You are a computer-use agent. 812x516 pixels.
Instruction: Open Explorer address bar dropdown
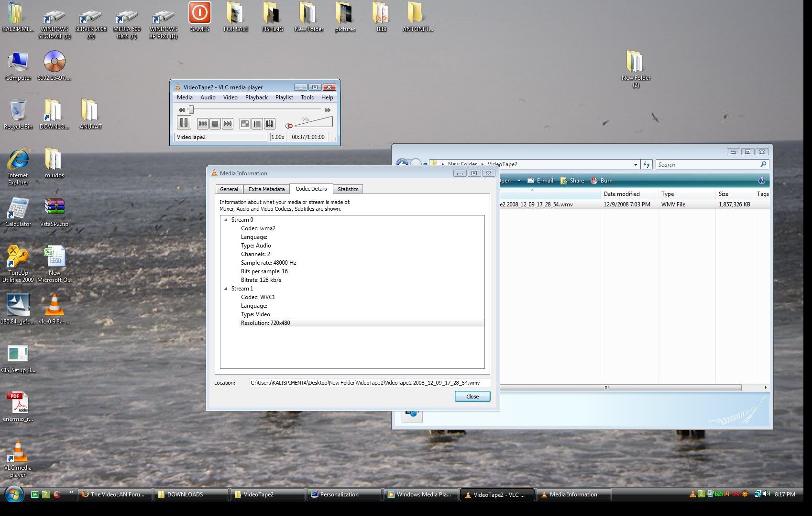pyautogui.click(x=636, y=164)
